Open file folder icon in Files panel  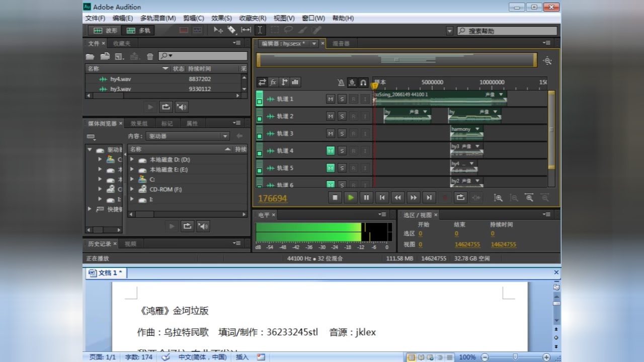click(91, 56)
